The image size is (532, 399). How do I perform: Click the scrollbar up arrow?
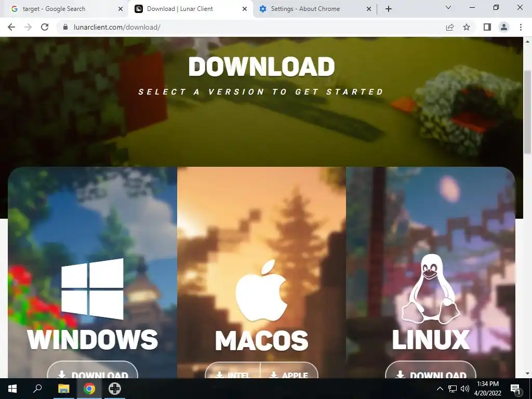pos(527,42)
